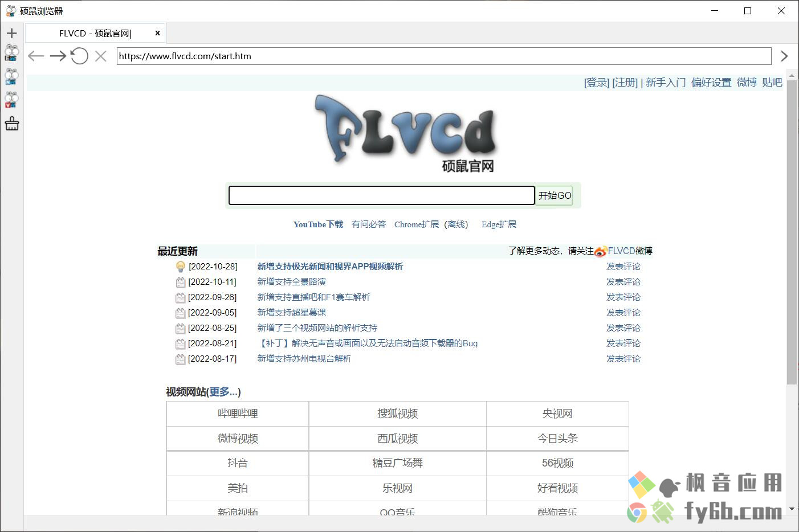Open the 新手入门 link
799x532 pixels.
[x=666, y=83]
